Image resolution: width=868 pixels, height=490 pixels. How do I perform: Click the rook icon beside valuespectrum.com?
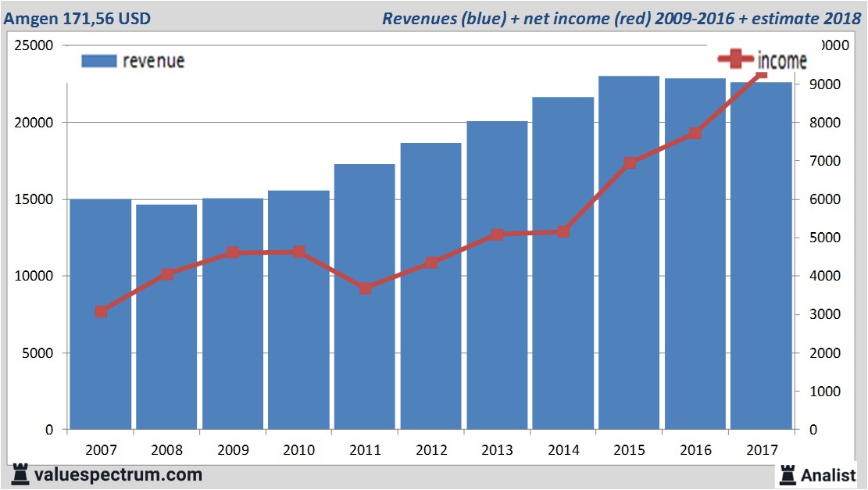click(19, 474)
